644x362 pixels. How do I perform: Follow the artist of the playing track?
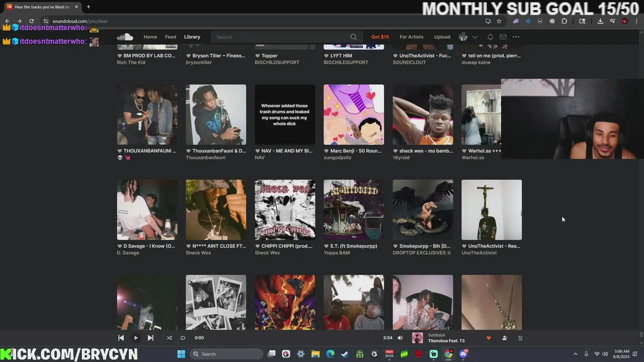click(505, 338)
